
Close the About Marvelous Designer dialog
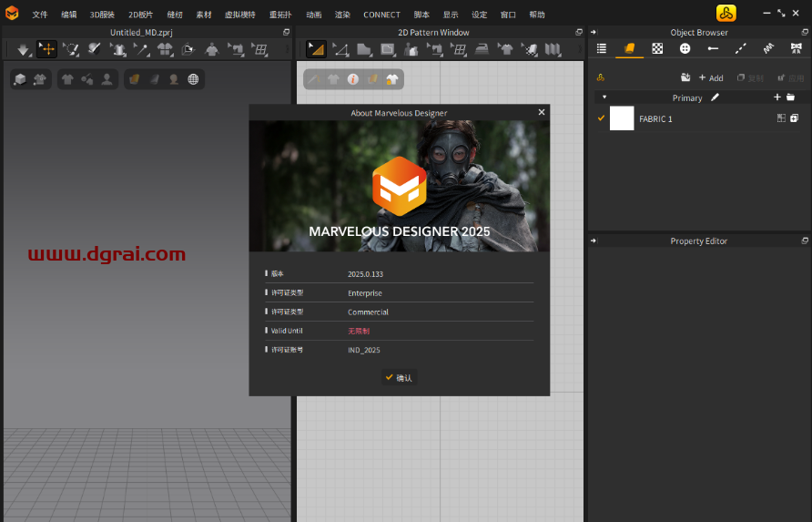click(x=541, y=112)
